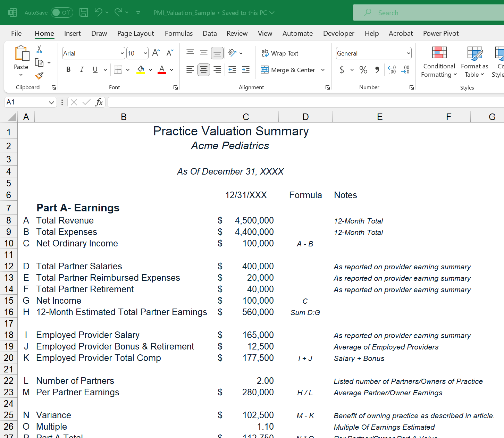
Task: Click the Redo arrow icon
Action: (x=118, y=12)
